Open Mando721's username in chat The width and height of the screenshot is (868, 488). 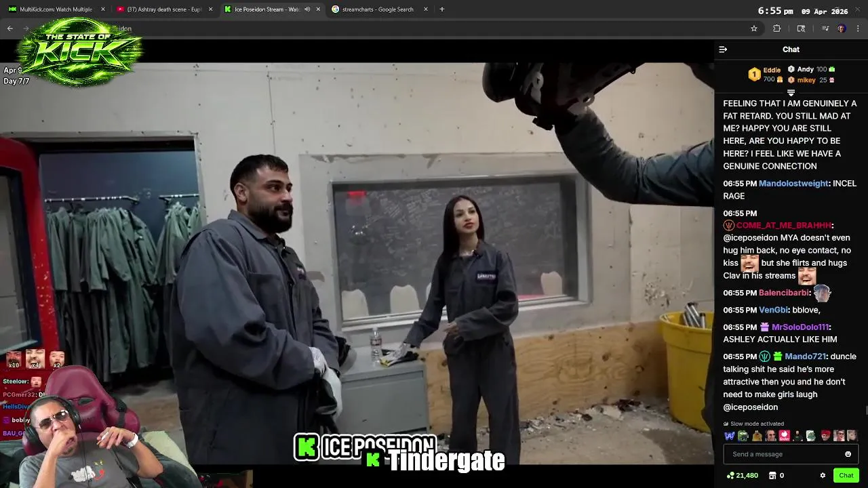(x=805, y=357)
